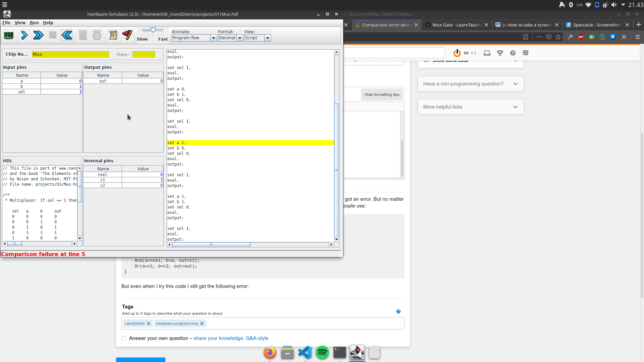Switch to the Mux Gate LearnTeach tab
Screen dimensions: 644x362
[x=456, y=25]
